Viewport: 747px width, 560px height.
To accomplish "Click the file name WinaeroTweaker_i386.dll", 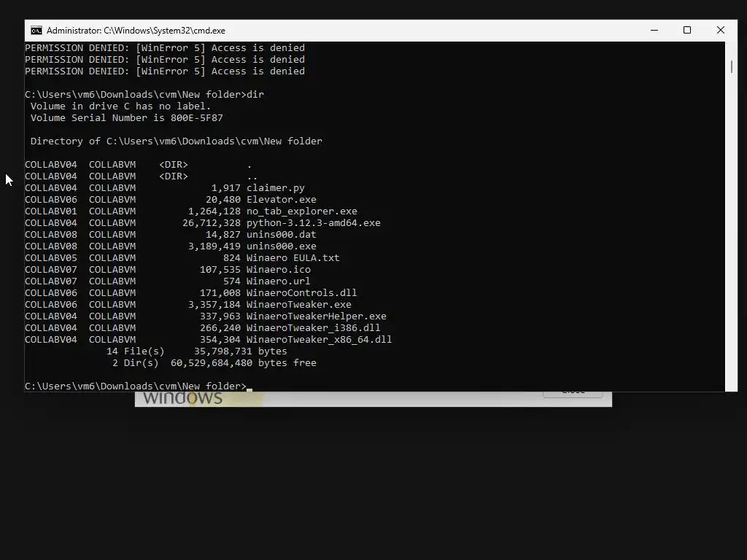I will (x=314, y=327).
